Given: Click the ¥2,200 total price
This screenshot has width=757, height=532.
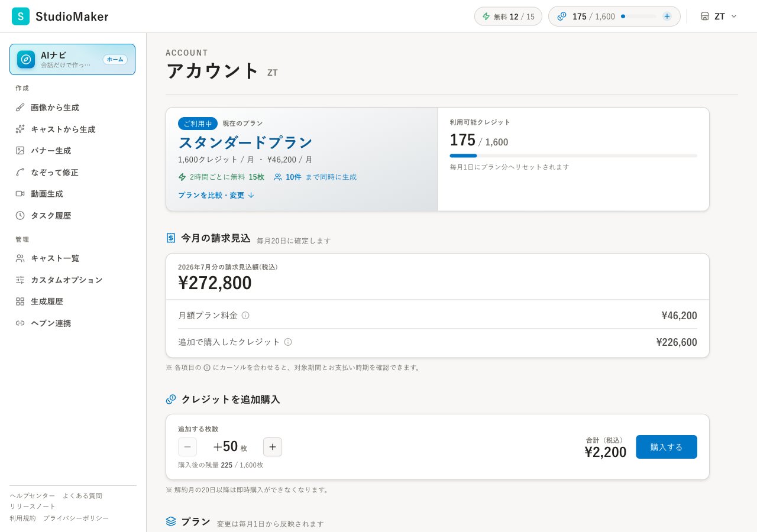Looking at the screenshot, I should [x=606, y=452].
